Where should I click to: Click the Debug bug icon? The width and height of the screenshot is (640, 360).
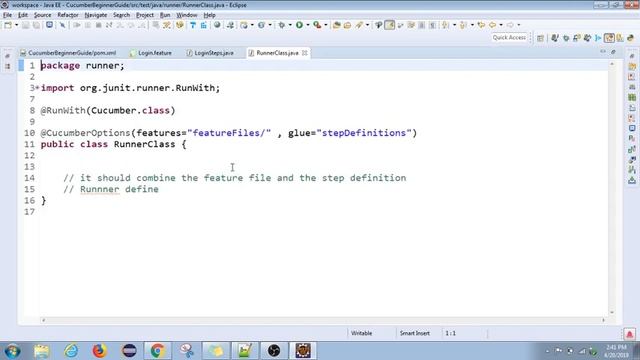(282, 25)
